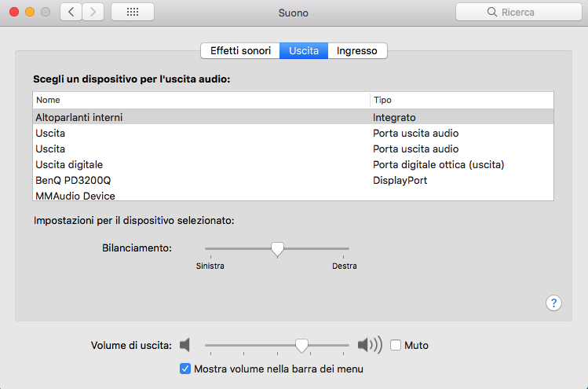Select Altoparlanti interni device row
The height and width of the screenshot is (389, 588).
pyautogui.click(x=294, y=117)
